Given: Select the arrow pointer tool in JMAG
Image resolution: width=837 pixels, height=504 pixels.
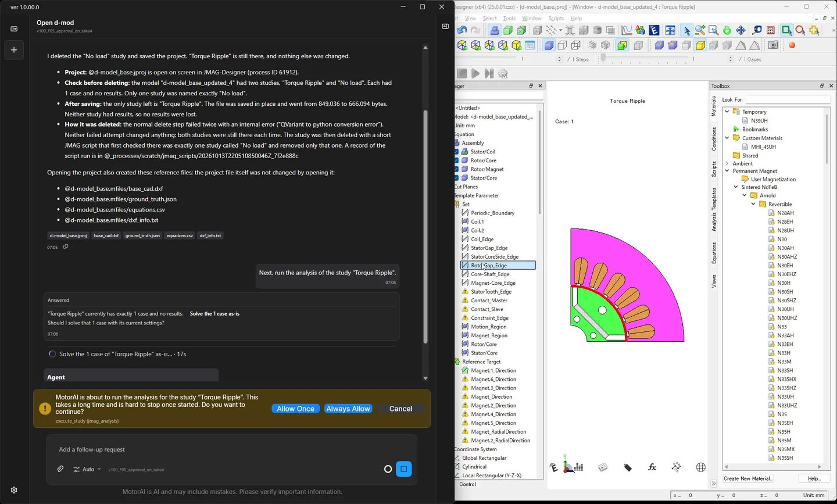Looking at the screenshot, I should (686, 30).
